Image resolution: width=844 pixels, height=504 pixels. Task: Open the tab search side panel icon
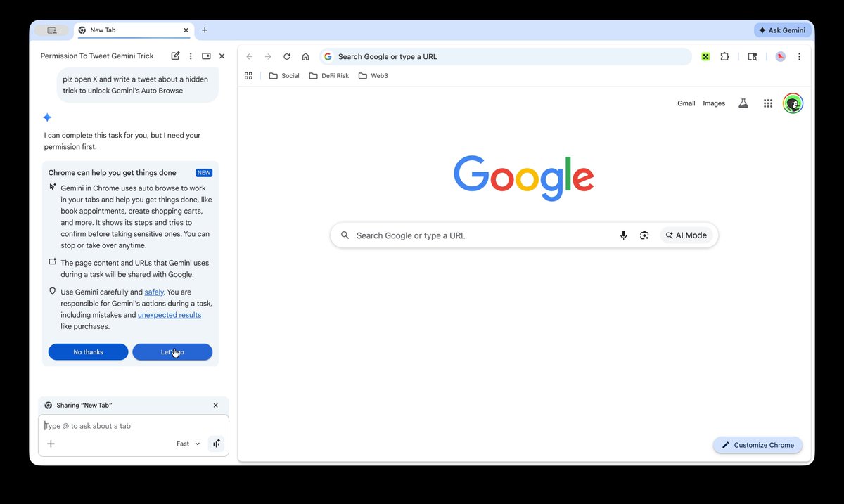(x=753, y=56)
